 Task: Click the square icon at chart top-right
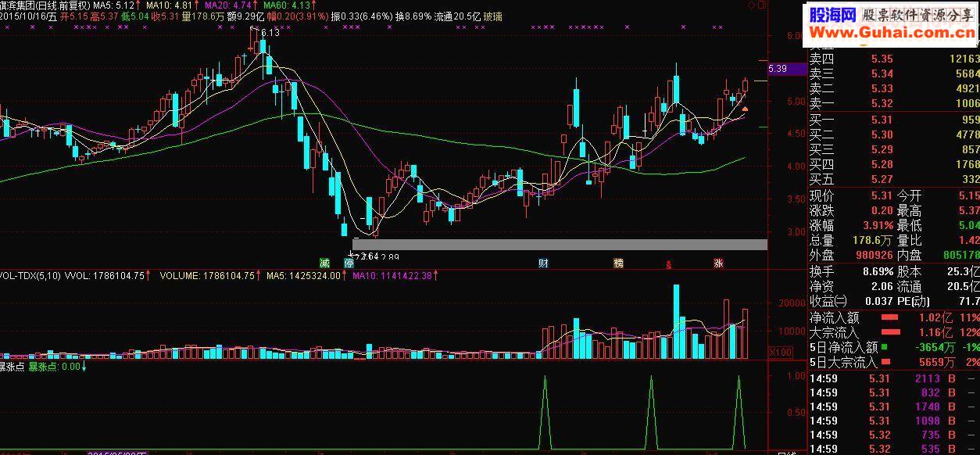coord(762,5)
